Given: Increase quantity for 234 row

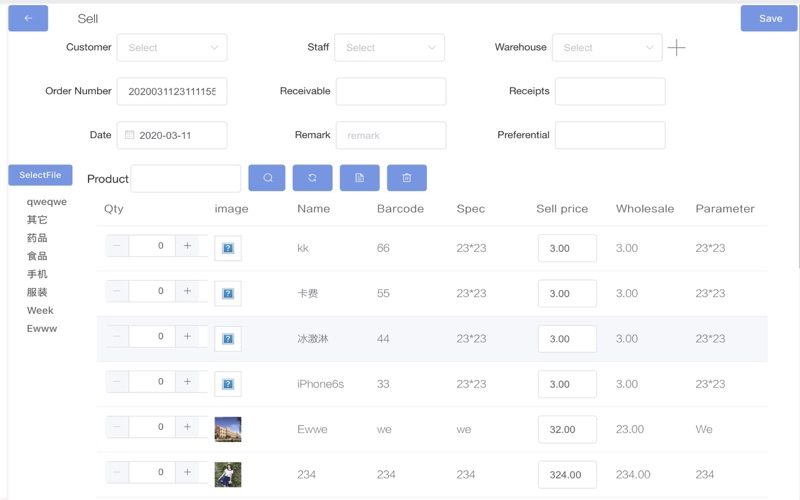Looking at the screenshot, I should 187,472.
